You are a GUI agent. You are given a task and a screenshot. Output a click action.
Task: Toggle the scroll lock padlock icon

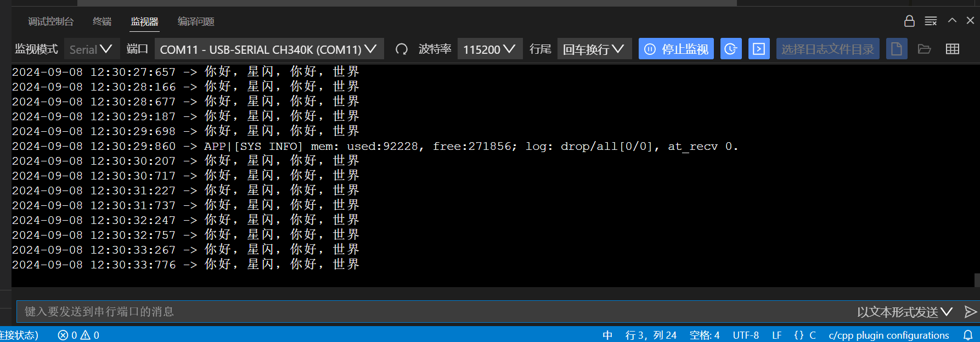click(x=909, y=21)
